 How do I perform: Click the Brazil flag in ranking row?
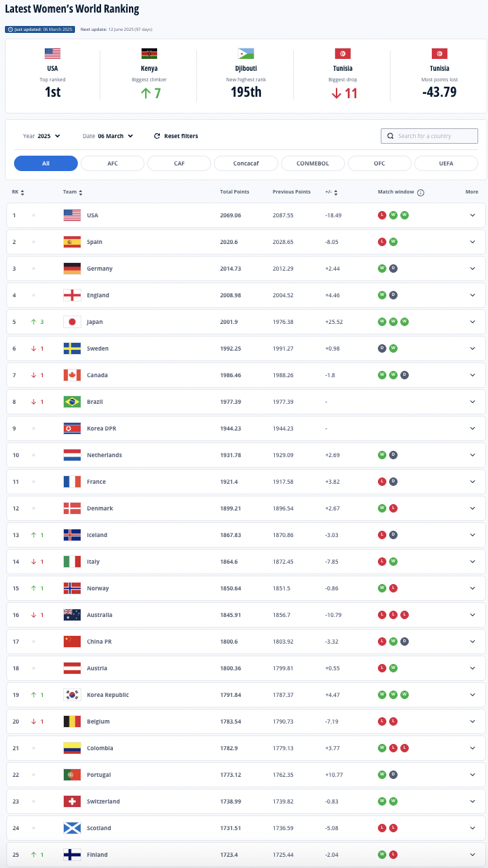click(x=72, y=402)
